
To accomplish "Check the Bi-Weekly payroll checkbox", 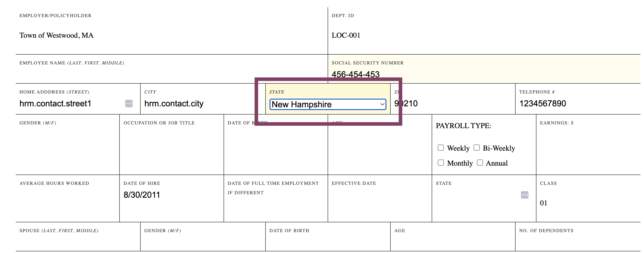I will click(476, 148).
